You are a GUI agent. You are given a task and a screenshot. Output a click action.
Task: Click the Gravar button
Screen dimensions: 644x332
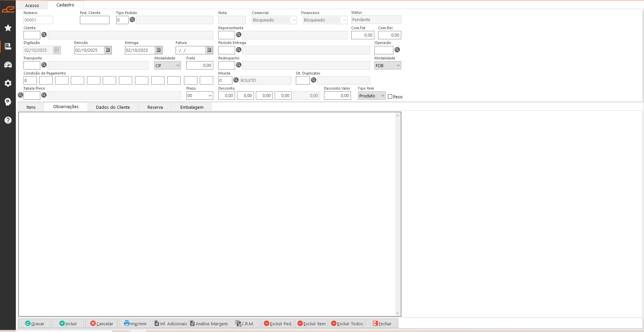tap(34, 324)
